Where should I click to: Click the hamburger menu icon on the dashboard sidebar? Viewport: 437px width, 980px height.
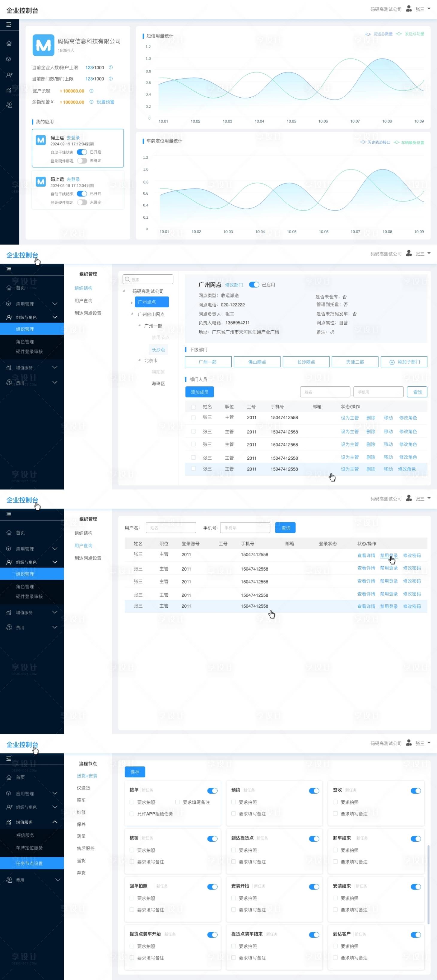pyautogui.click(x=8, y=24)
